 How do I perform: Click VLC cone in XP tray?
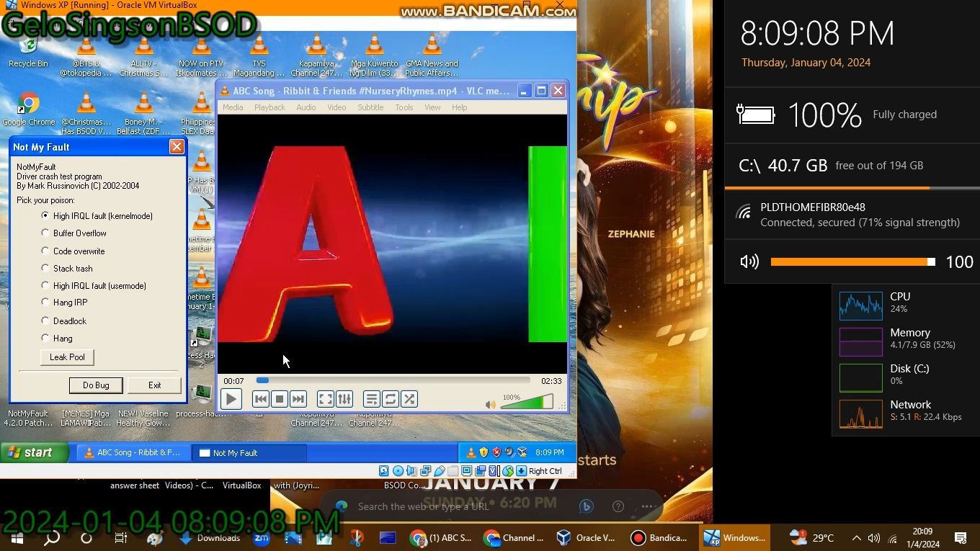(471, 452)
